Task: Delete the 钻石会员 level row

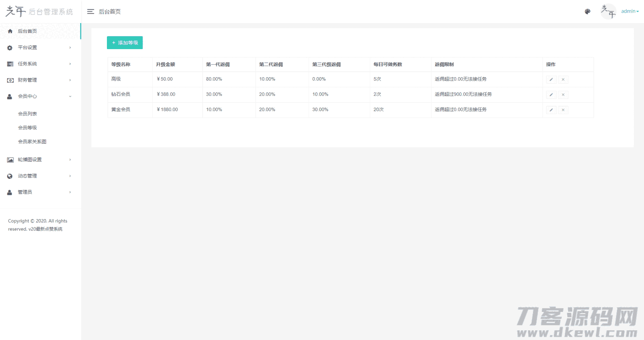Action: [x=563, y=95]
